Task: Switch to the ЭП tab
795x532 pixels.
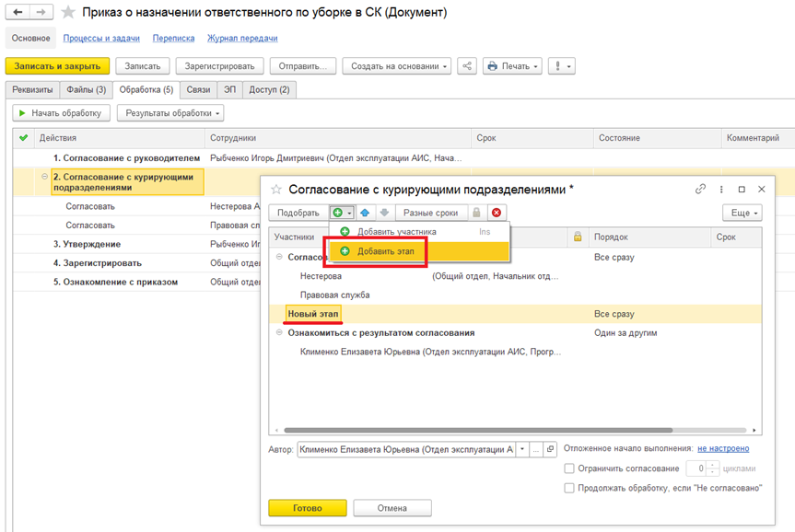Action: pos(230,89)
